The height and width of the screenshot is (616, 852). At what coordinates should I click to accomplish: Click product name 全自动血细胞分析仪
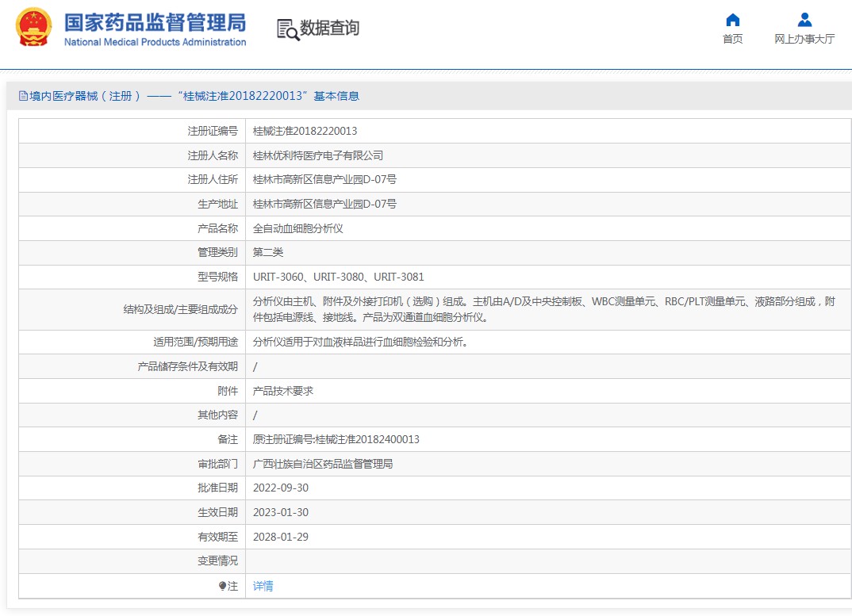point(297,228)
